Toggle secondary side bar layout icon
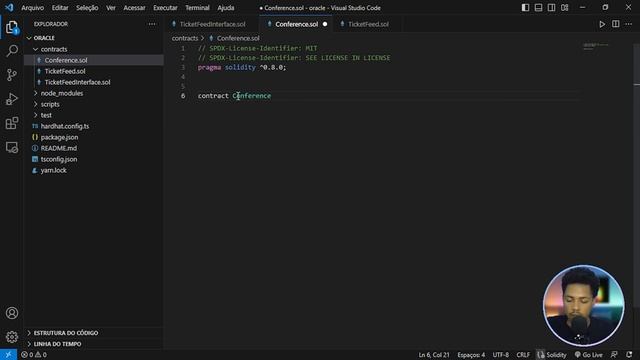Viewport: 640px width, 360px height. coord(551,8)
